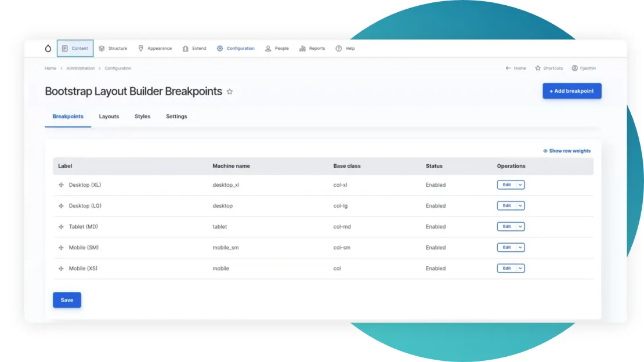Open the Help menu
This screenshot has width=644, height=362.
pos(345,49)
